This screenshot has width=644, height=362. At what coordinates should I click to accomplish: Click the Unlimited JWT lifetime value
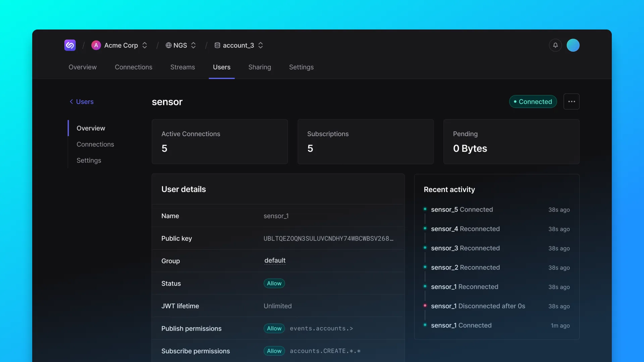click(277, 306)
